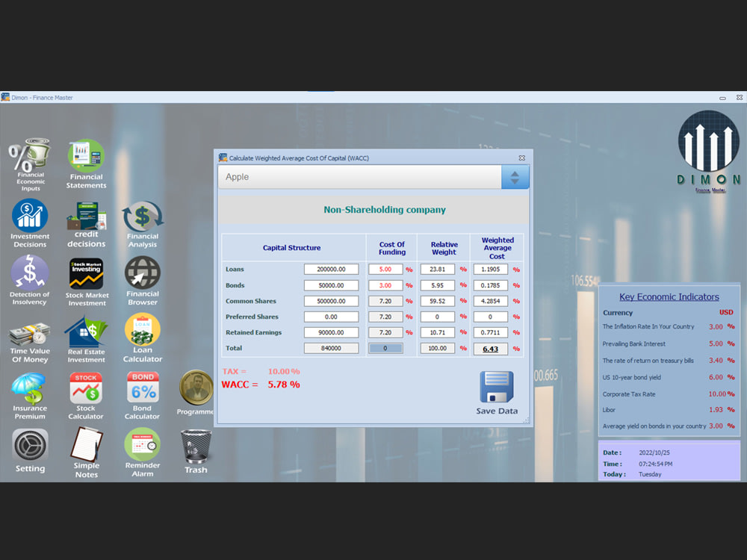Click Loans amount field 200000.00
This screenshot has height=560, width=747.
click(x=331, y=269)
